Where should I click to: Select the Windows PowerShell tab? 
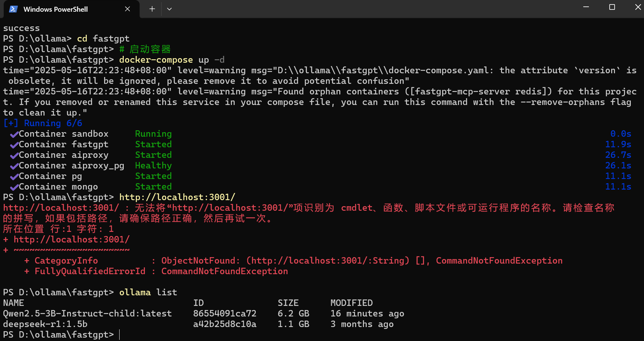tap(55, 9)
